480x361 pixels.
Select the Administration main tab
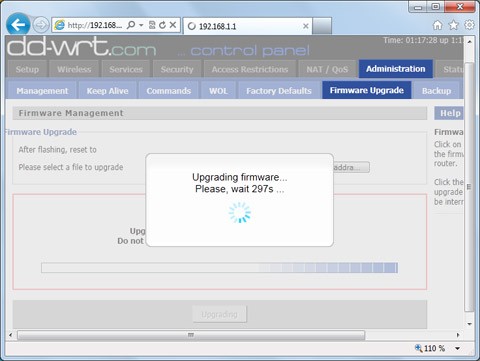point(396,69)
